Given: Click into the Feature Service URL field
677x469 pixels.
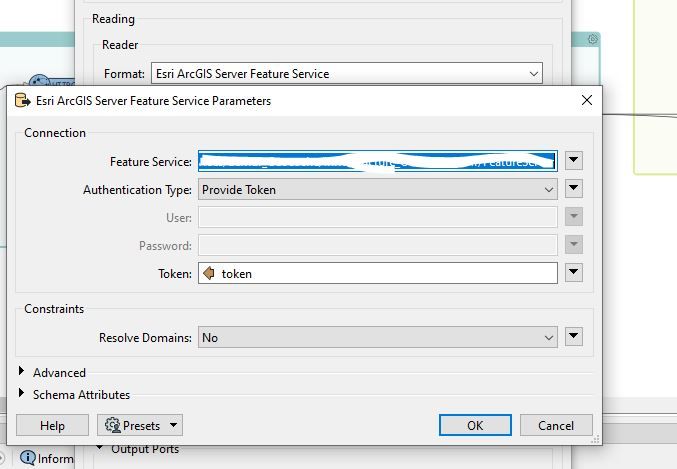Looking at the screenshot, I should point(376,160).
